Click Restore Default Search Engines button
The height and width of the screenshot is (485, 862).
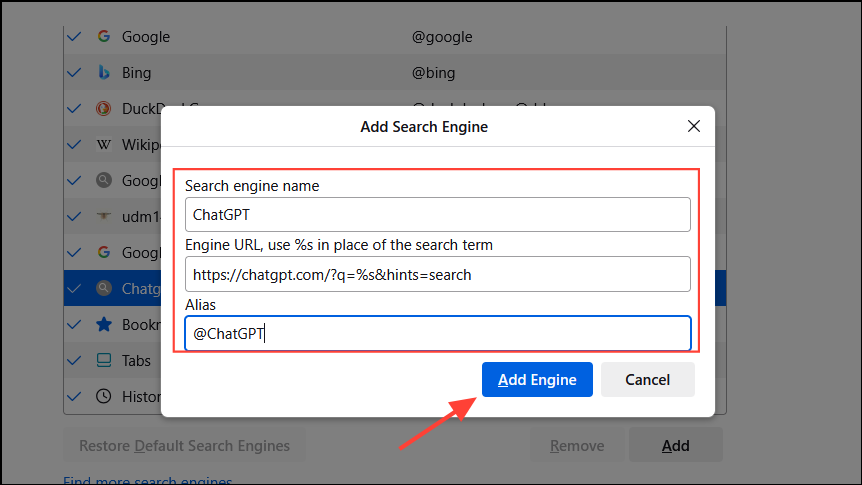click(x=184, y=446)
